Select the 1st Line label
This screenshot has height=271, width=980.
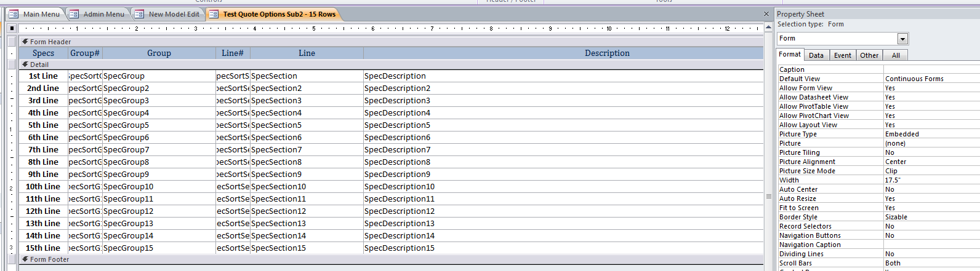pyautogui.click(x=43, y=76)
